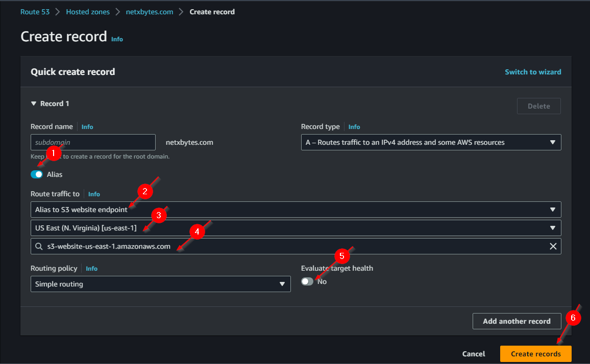590x364 pixels.
Task: Click the subdomain record name field
Action: pos(93,142)
